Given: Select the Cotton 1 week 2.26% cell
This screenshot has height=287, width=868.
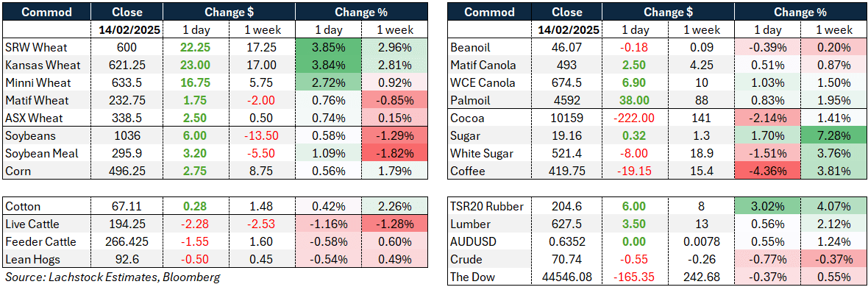Looking at the screenshot, I should [x=393, y=207].
